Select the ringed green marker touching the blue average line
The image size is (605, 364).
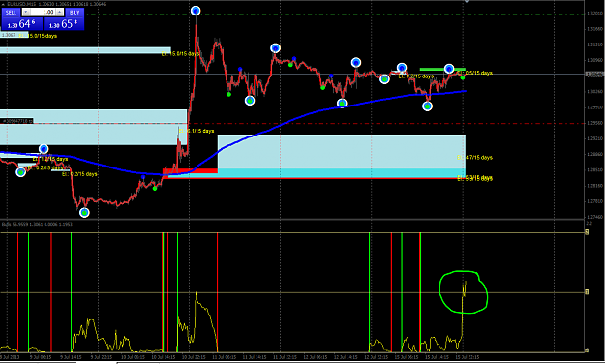(342, 103)
